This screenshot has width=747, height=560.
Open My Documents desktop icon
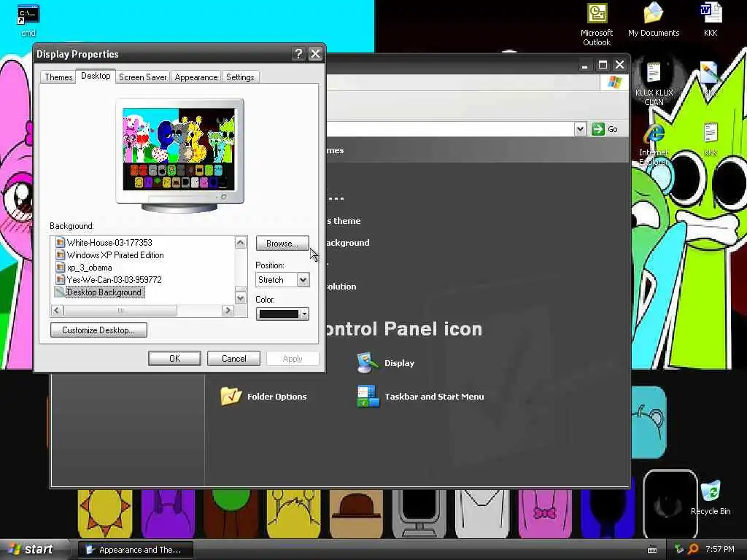click(x=654, y=20)
